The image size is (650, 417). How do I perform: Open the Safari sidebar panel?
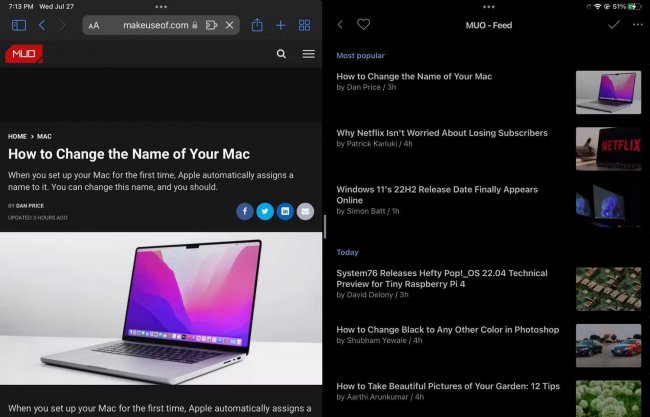[19, 25]
